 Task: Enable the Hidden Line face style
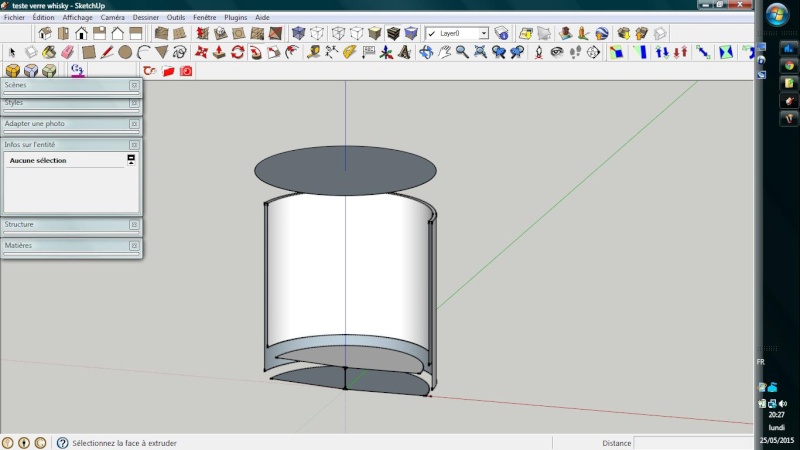357,34
